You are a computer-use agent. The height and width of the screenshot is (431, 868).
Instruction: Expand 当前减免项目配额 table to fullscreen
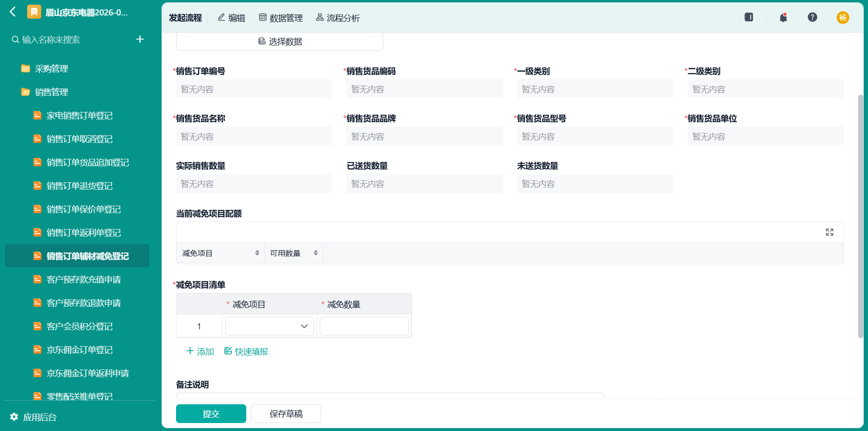pyautogui.click(x=830, y=232)
